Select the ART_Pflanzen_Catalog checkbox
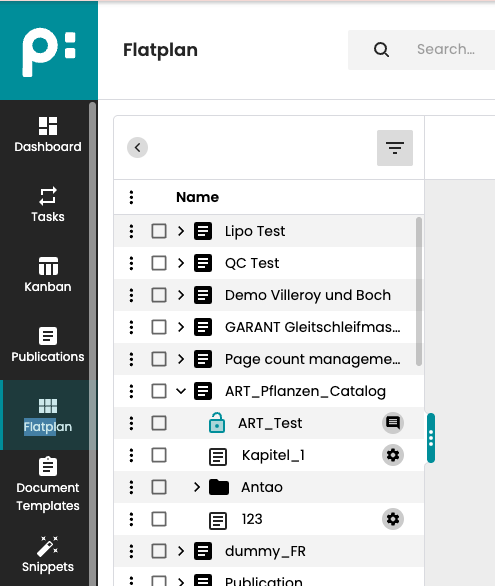The image size is (495, 586). pos(159,391)
